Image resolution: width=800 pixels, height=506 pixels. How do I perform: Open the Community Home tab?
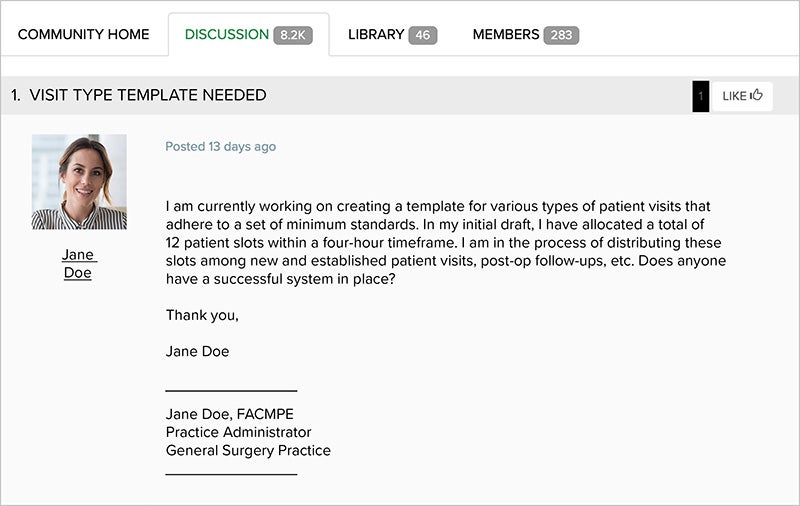coord(83,35)
